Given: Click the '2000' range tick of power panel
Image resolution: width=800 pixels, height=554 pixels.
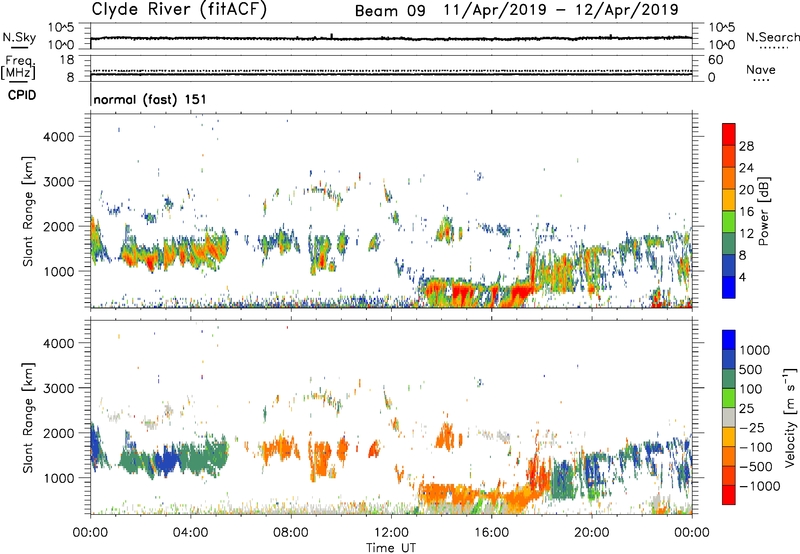Looking at the screenshot, I should (59, 226).
